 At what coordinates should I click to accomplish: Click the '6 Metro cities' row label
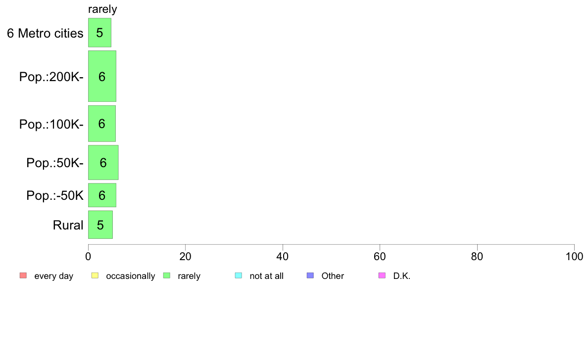(x=45, y=33)
